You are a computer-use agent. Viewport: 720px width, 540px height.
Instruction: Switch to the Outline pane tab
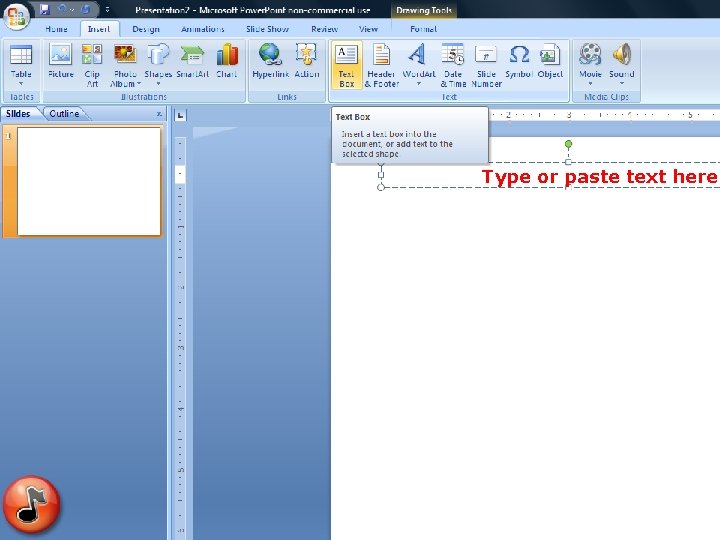[64, 113]
